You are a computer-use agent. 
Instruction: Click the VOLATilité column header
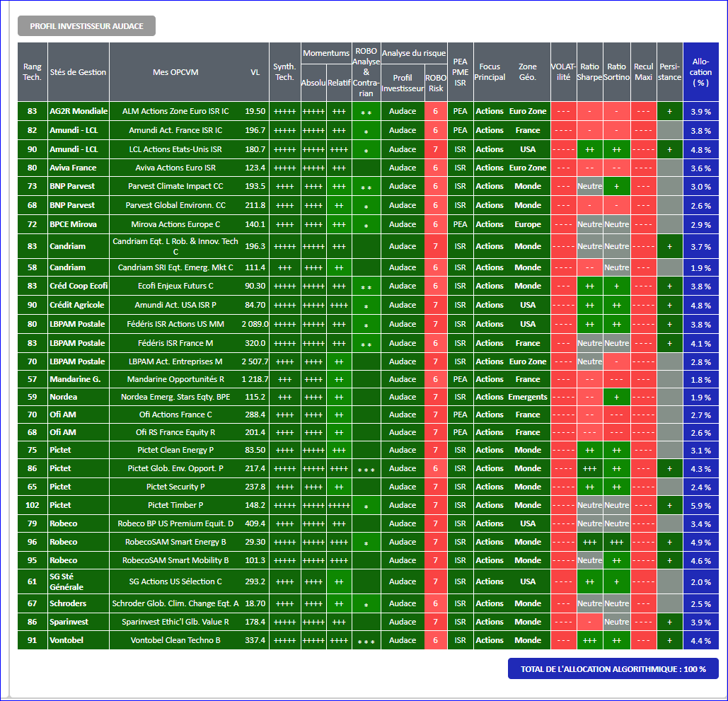click(564, 72)
